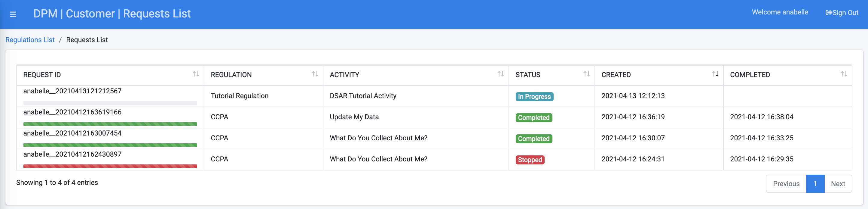Click the In Progress status badge

[x=534, y=97]
